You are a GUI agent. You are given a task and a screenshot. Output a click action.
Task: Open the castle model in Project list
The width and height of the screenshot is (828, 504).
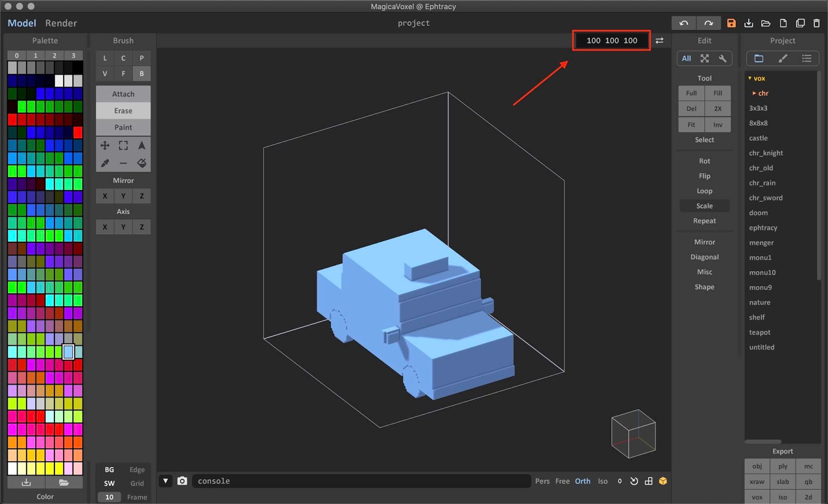tap(759, 138)
